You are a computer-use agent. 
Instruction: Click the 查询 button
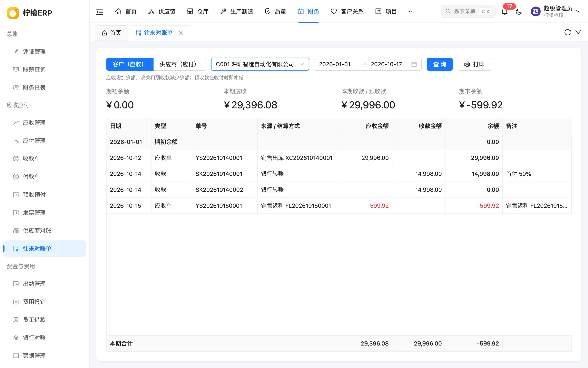[440, 64]
